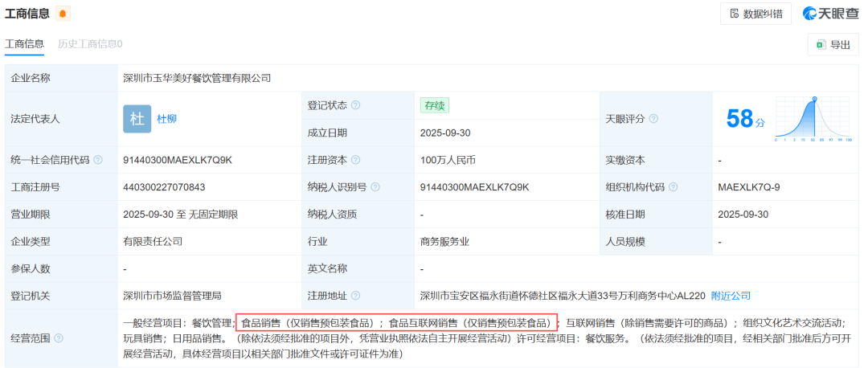The width and height of the screenshot is (868, 368).
Task: Open the 附近公司 link
Action: pos(731,296)
